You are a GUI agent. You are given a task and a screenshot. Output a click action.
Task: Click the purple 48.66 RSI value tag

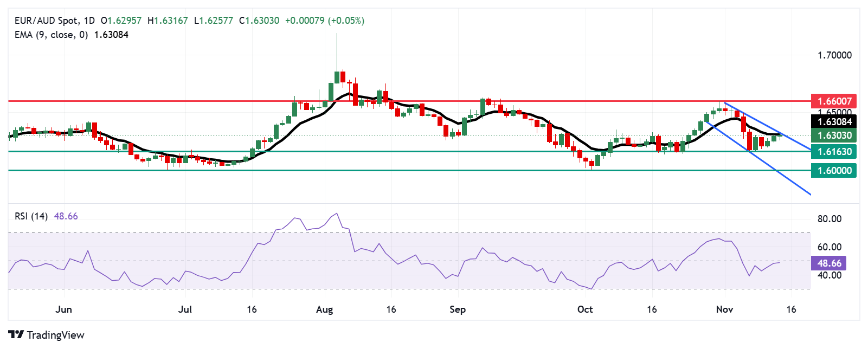point(829,263)
